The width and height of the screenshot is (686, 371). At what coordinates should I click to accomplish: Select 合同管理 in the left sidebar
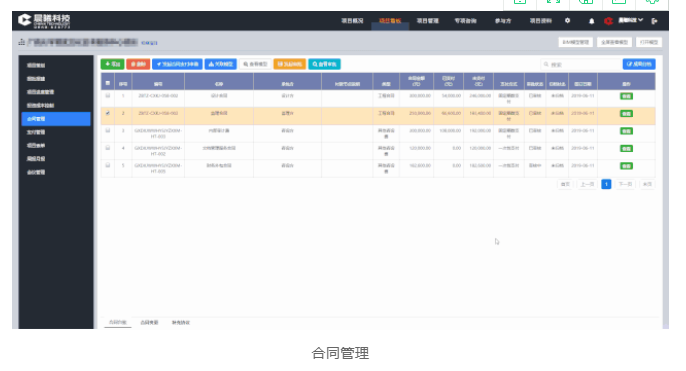point(56,119)
